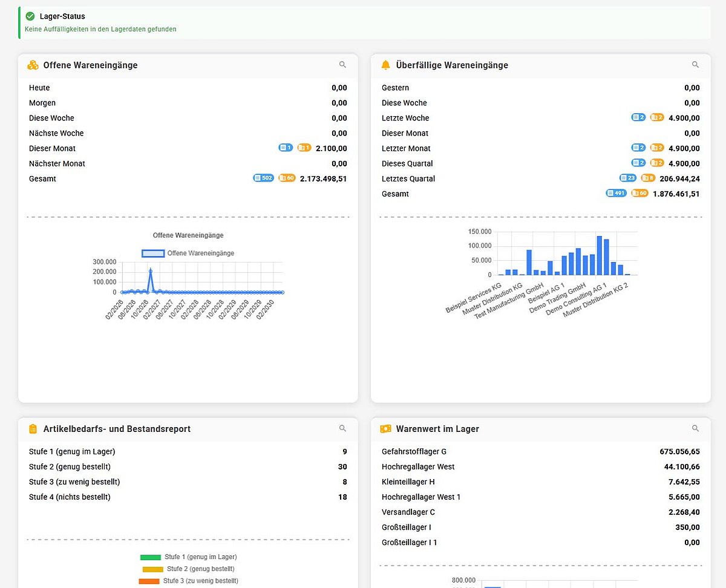Toggle Offene Wareneingänge dataset in chart legend
Screen dimensions: 726x588
(188, 253)
